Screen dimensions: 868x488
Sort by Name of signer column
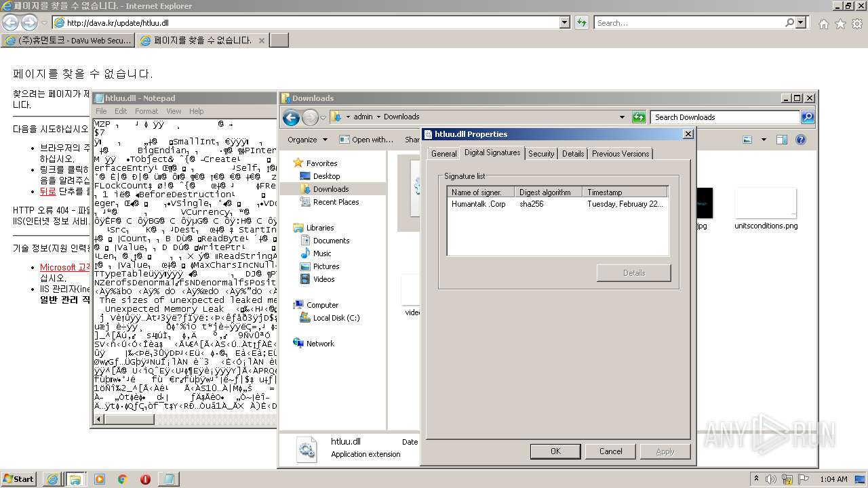tap(481, 192)
